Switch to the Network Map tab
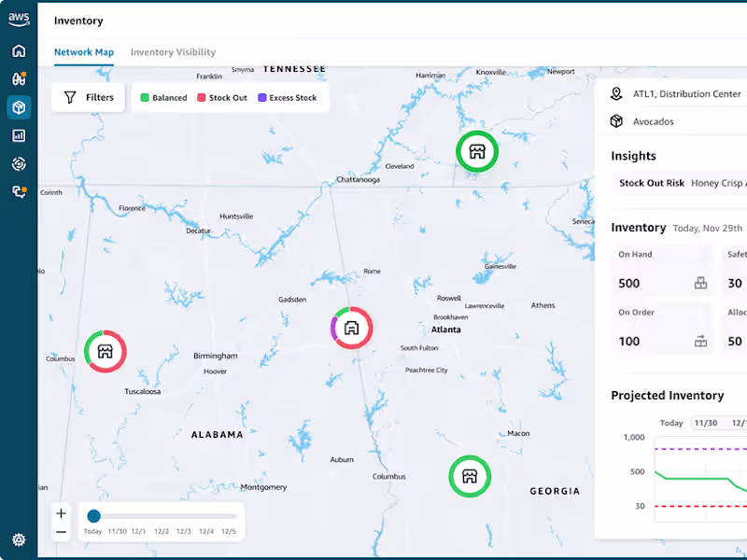 (x=84, y=52)
